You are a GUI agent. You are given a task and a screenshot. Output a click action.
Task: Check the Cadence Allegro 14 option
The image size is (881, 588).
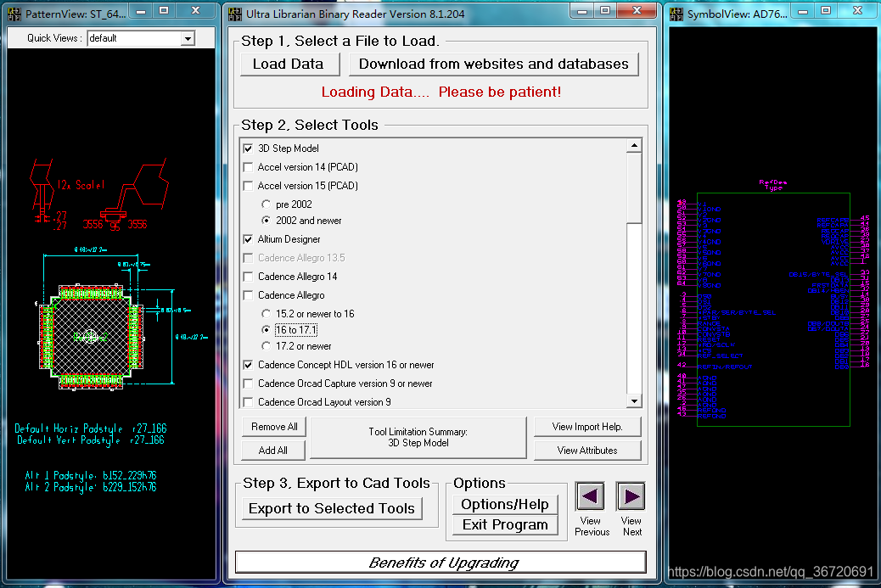click(249, 277)
